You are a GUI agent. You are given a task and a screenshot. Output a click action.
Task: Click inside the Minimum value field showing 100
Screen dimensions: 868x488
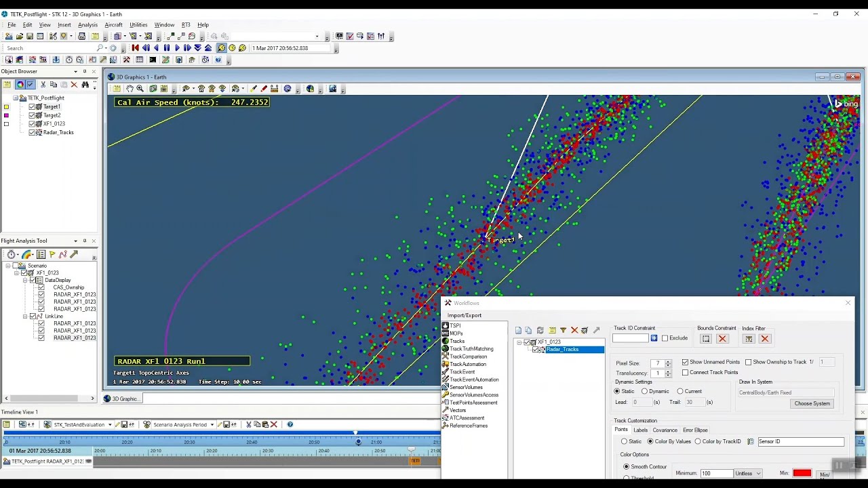717,473
